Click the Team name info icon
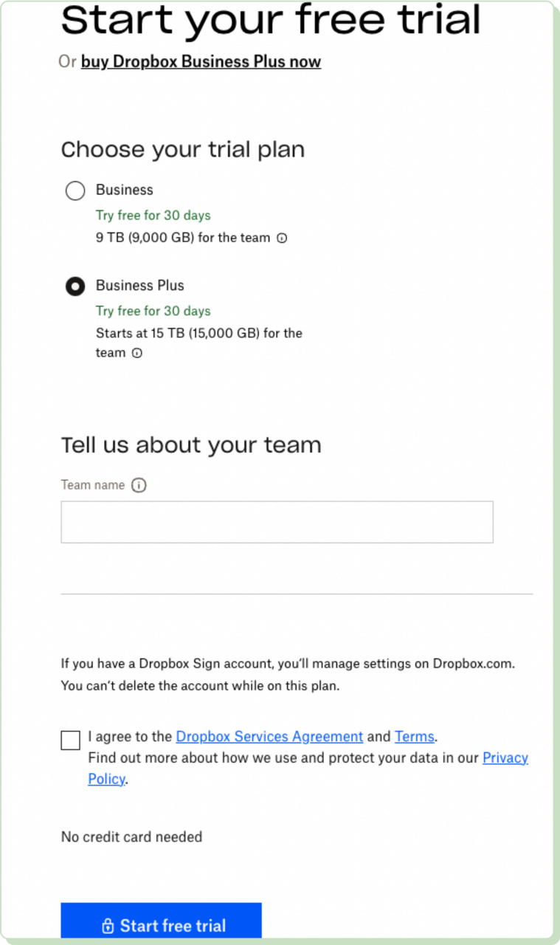Screen dimensions: 560x945 coord(139,485)
